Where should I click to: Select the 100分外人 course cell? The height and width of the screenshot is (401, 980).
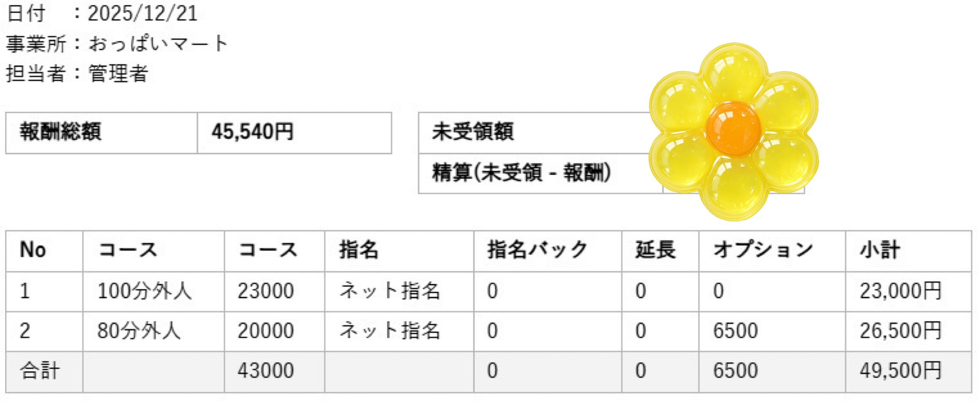tap(145, 291)
